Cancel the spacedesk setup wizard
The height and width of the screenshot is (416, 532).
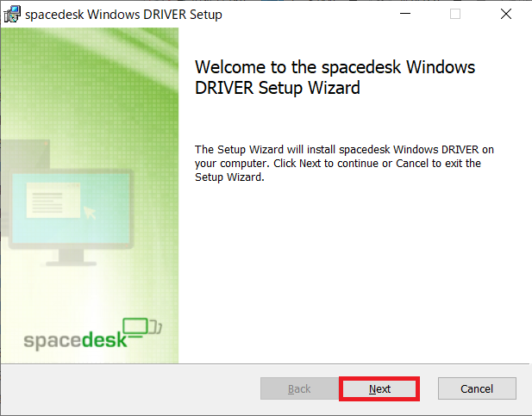[x=477, y=388]
